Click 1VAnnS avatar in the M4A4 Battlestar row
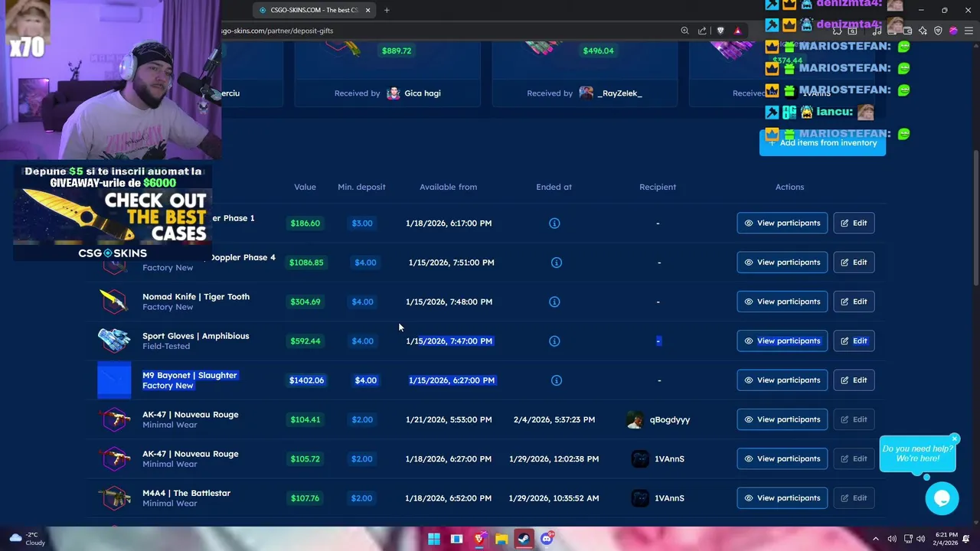980x551 pixels. click(x=640, y=498)
